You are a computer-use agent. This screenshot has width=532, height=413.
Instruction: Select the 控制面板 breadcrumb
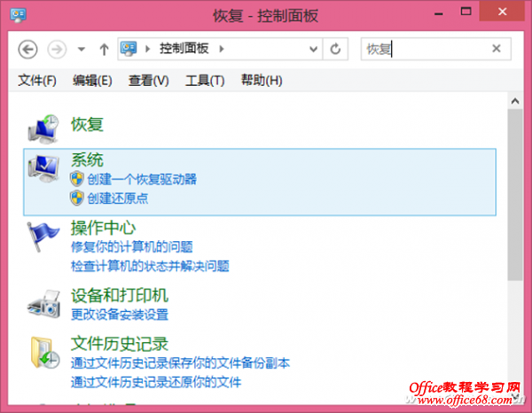(184, 49)
